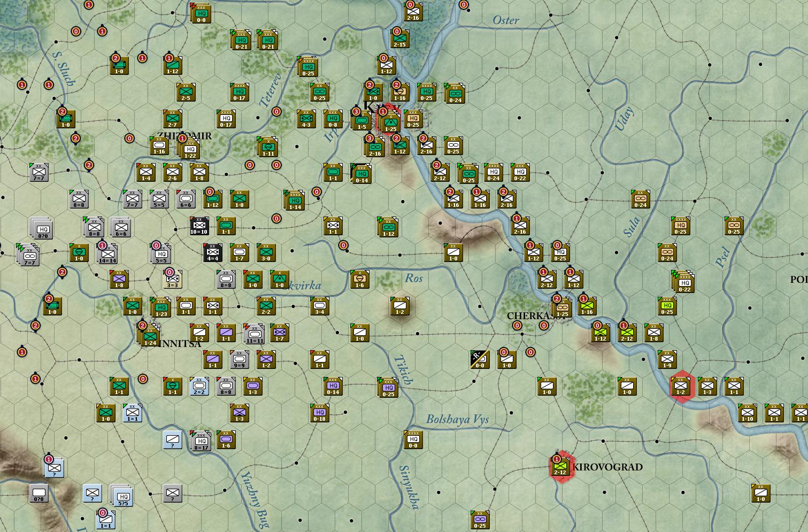Image resolution: width=808 pixels, height=532 pixels.
Task: Select the tan 3=3 unit counter
Action: (172, 279)
